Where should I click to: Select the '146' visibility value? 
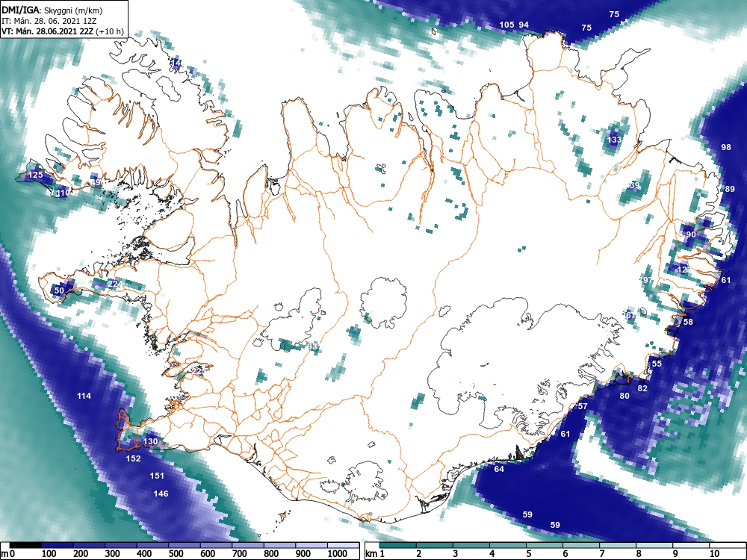(161, 494)
